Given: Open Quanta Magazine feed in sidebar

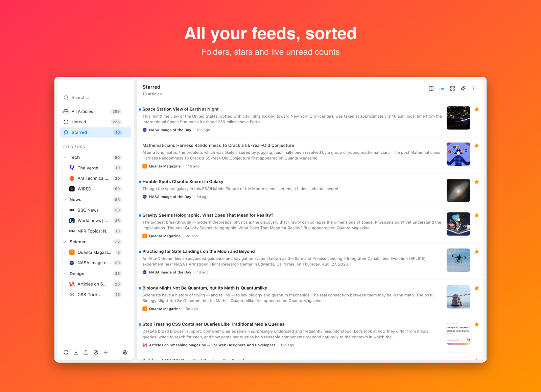Looking at the screenshot, I should coord(95,252).
